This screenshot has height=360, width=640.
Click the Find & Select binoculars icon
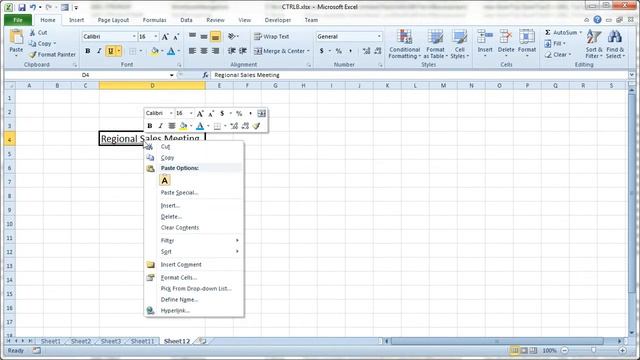coord(615,37)
